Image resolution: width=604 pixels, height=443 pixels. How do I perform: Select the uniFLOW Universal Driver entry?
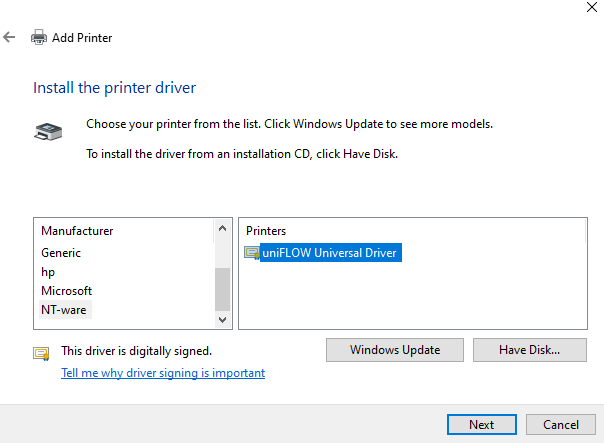coord(329,253)
